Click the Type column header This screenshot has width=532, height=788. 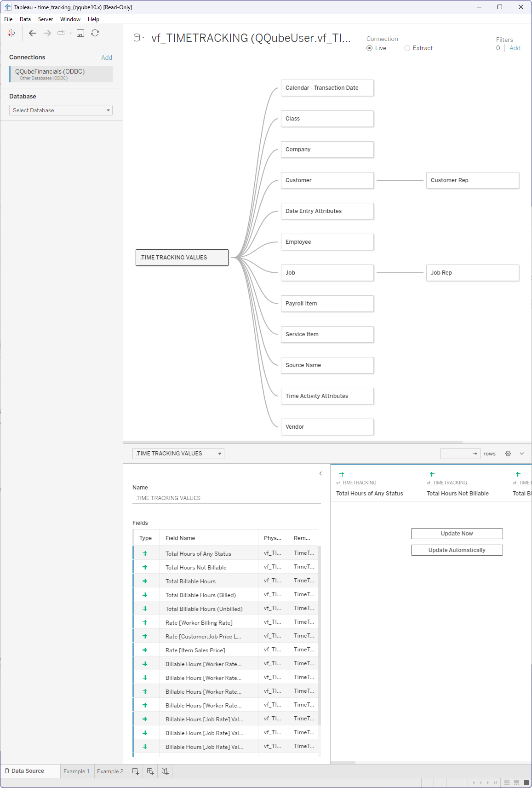[146, 538]
